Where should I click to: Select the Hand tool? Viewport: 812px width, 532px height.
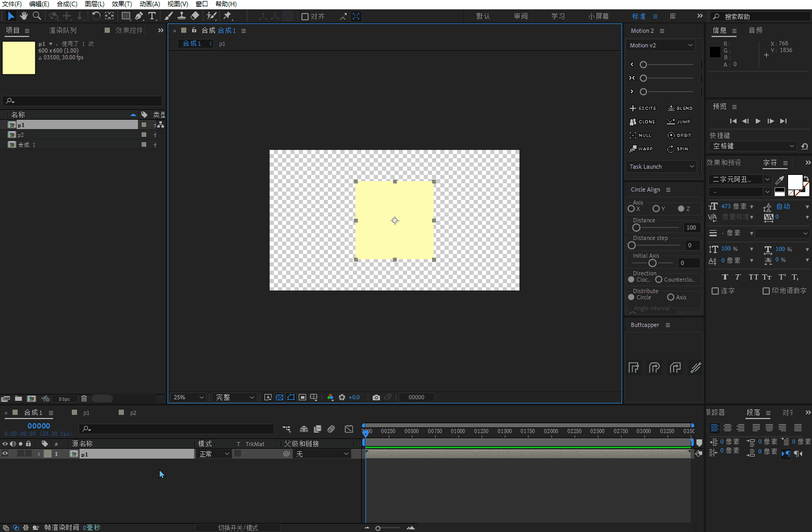(23, 16)
